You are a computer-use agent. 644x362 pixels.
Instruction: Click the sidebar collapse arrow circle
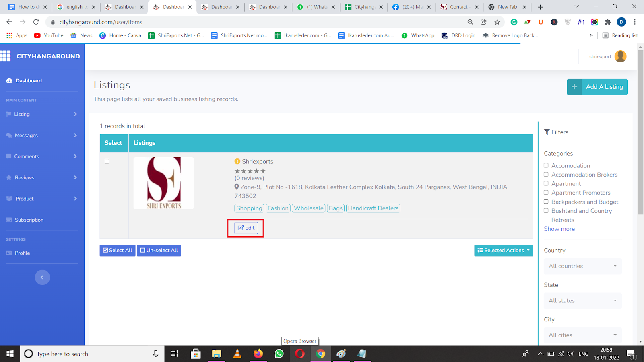[x=42, y=277]
